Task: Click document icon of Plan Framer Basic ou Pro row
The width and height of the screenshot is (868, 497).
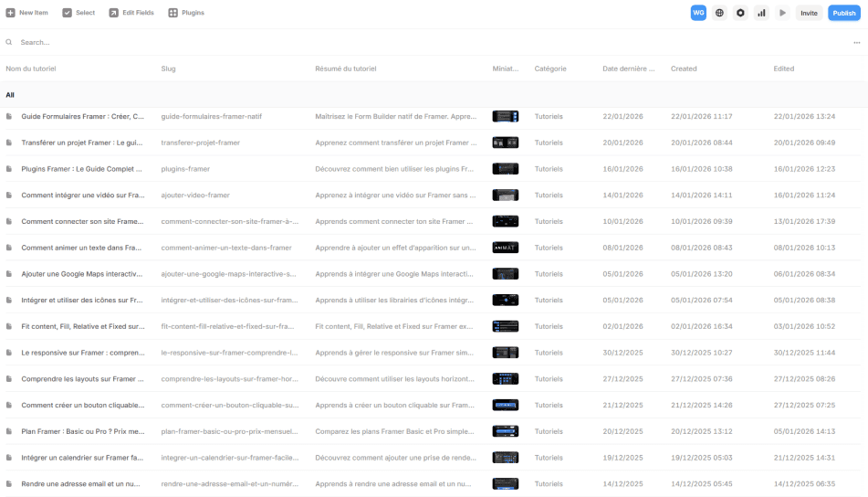Action: [9, 431]
